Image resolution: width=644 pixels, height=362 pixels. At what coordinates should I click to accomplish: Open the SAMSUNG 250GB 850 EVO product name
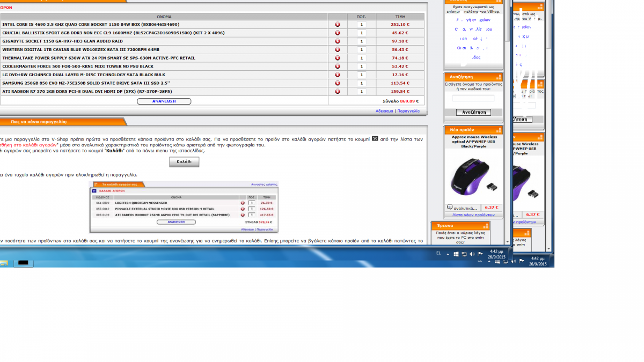pos(86,83)
